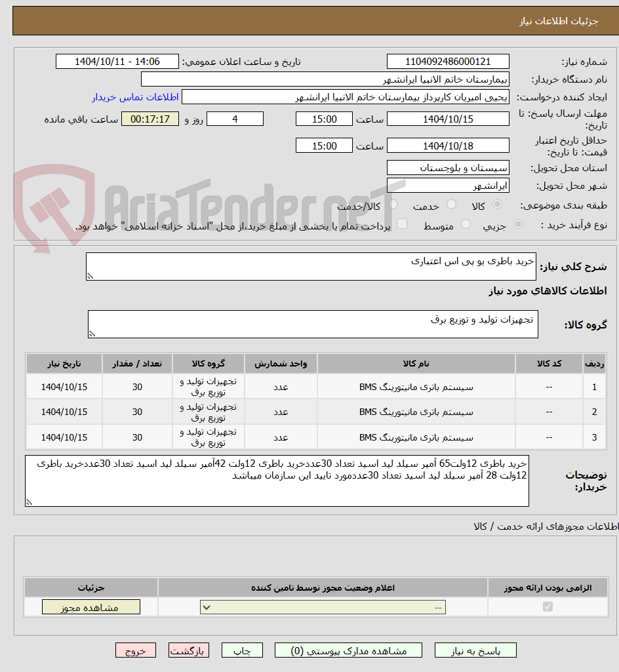Click the چاپ print button
Screen dimensions: 619x672
(242, 650)
